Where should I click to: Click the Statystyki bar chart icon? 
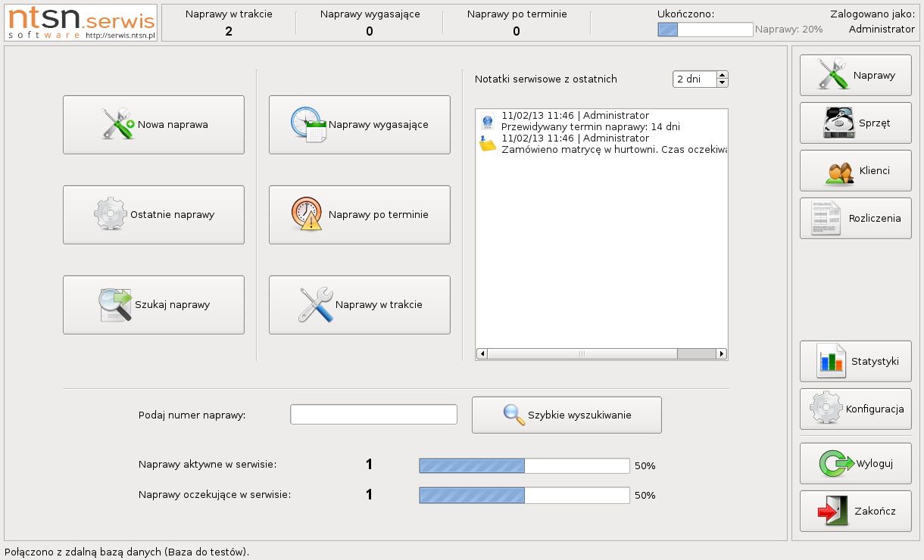[x=831, y=361]
